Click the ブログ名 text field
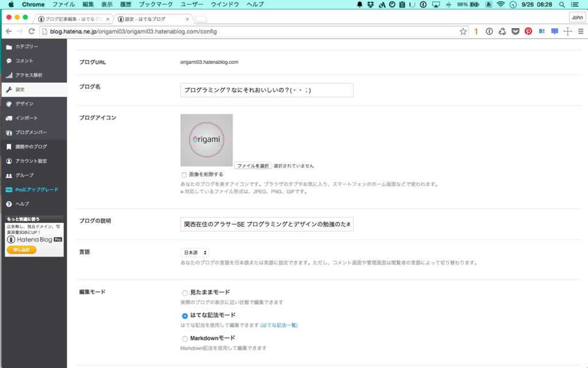Viewport: 588px width, 368px height. point(266,90)
